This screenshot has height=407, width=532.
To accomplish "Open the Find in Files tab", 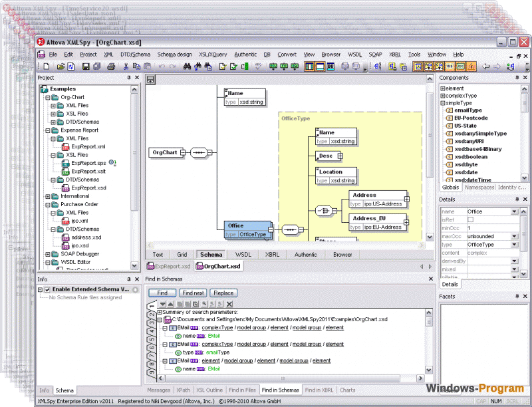I will coord(242,390).
